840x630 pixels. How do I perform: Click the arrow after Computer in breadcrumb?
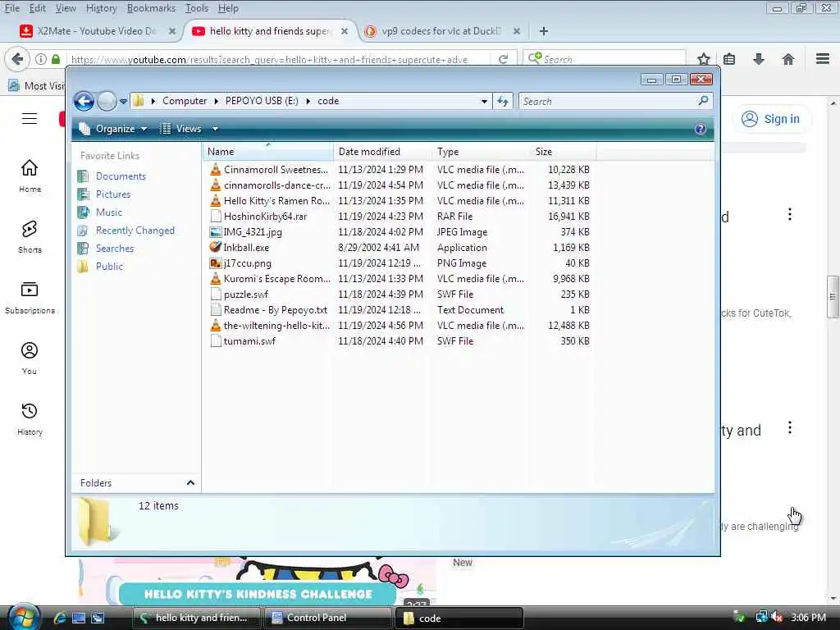click(216, 101)
